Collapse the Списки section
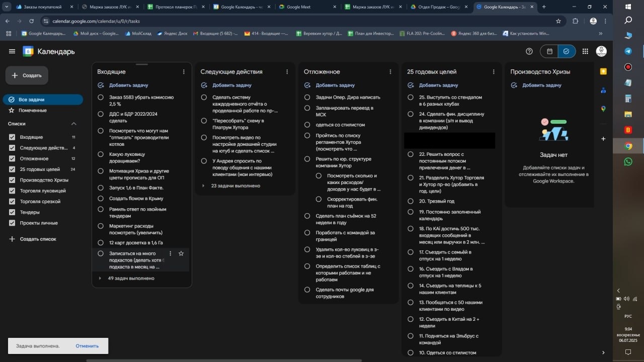The height and width of the screenshot is (362, 644). (x=73, y=124)
